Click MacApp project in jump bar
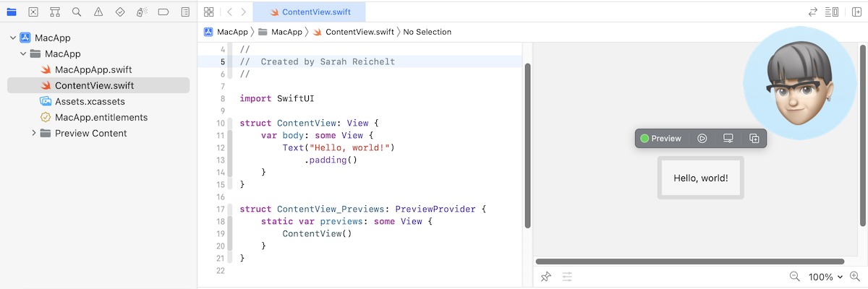868x289 pixels. (x=226, y=32)
